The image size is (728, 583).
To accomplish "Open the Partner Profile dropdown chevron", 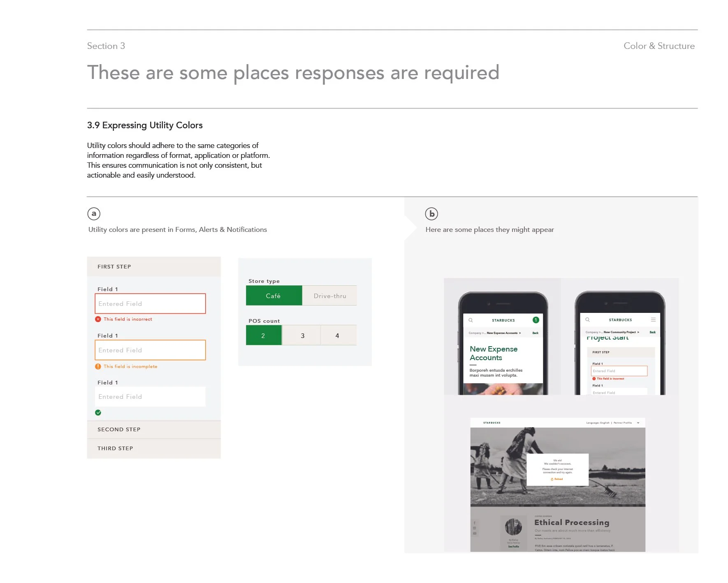I will tap(638, 423).
